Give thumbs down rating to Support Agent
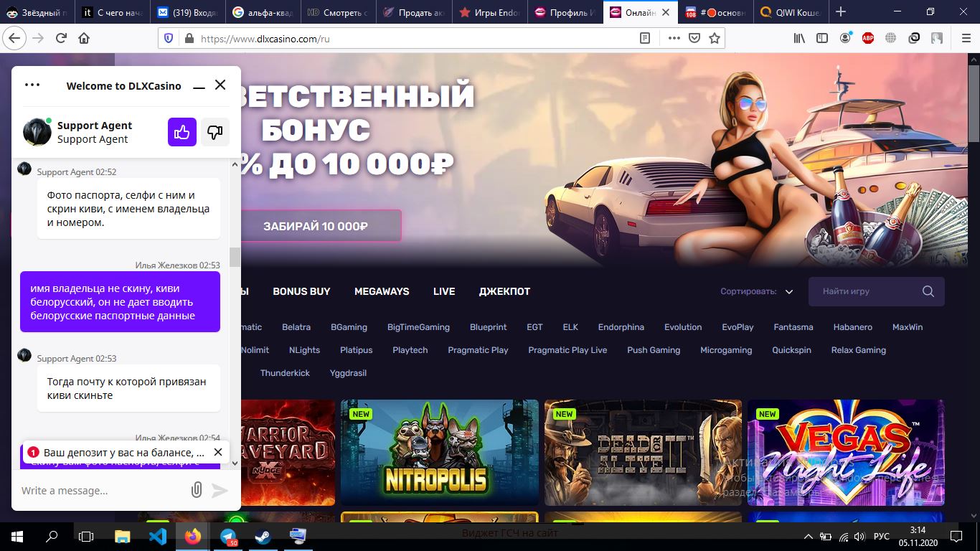This screenshot has height=551, width=980. tap(215, 132)
